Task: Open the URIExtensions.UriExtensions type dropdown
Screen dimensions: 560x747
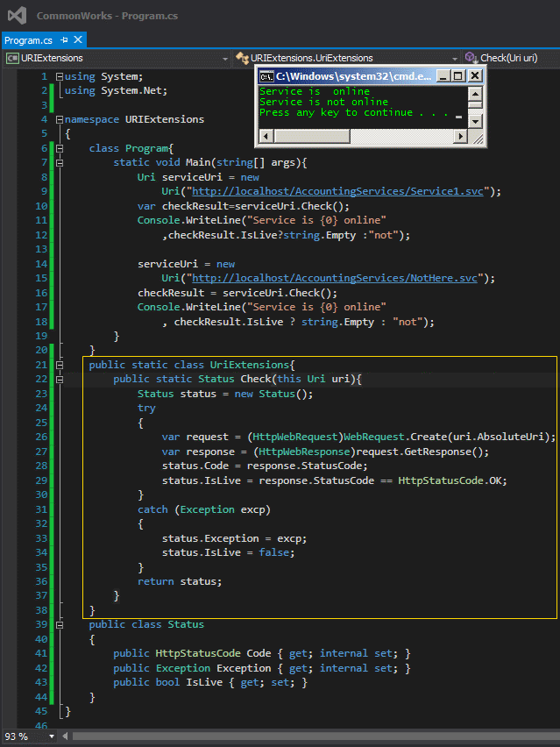Action: coord(456,58)
